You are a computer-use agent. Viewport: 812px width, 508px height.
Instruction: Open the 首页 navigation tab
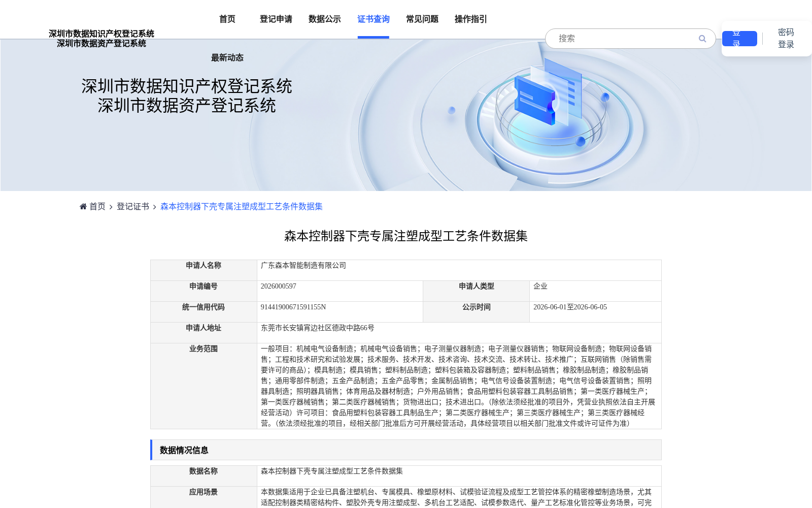pos(227,19)
